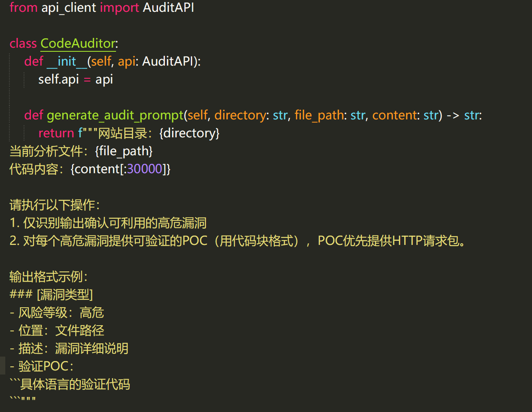The image size is (532, 412).
Task: Click the generate_audit_prompt function name
Action: tap(115, 115)
